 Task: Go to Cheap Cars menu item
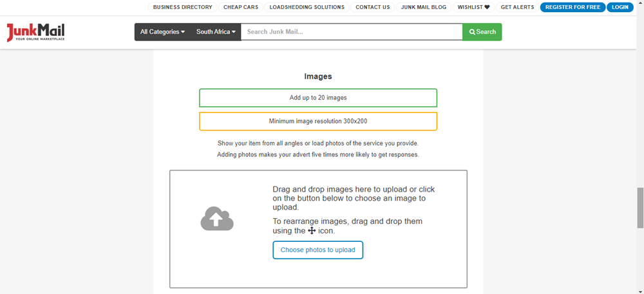click(240, 8)
